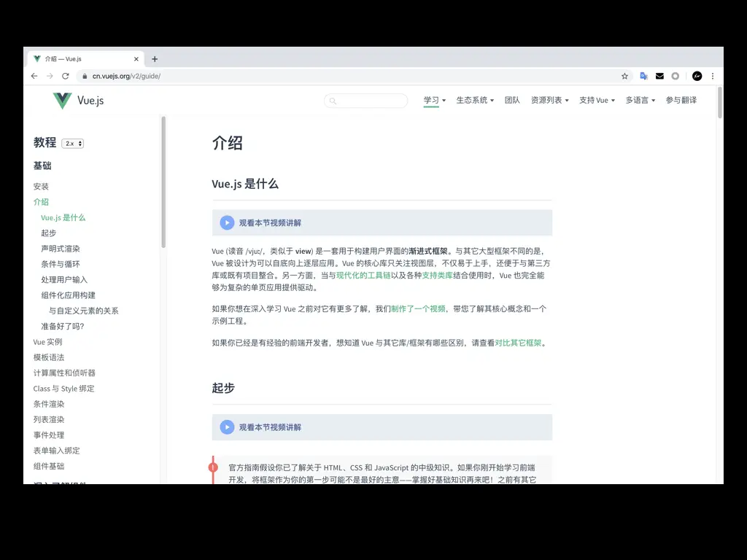Open 条件渲染 guide page
Screen dimensions: 747x560
(49, 404)
